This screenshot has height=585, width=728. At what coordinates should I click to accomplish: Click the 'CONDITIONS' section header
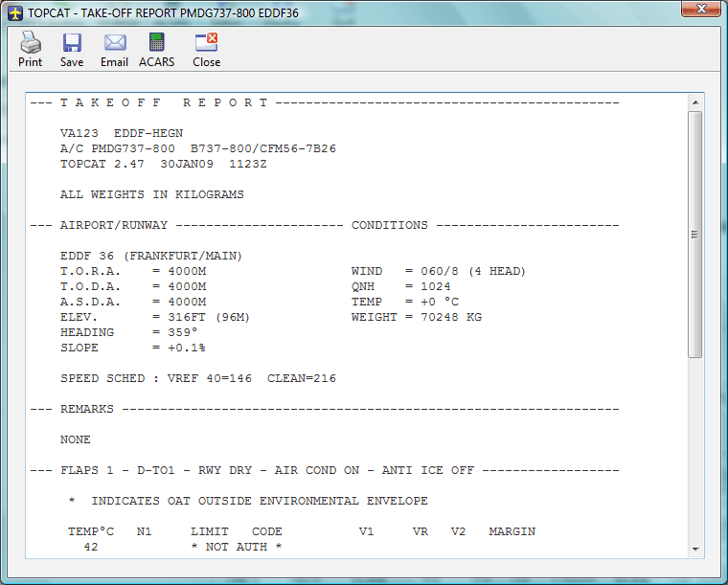390,225
